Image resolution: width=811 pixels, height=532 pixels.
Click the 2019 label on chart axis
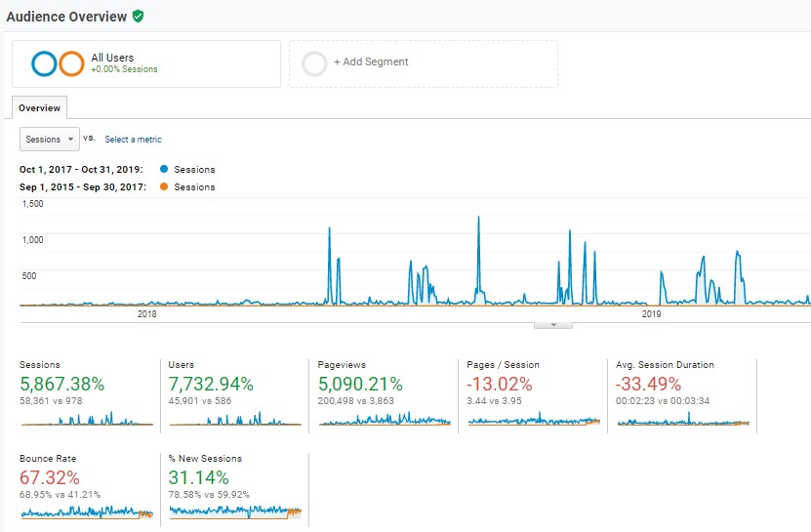pos(651,314)
